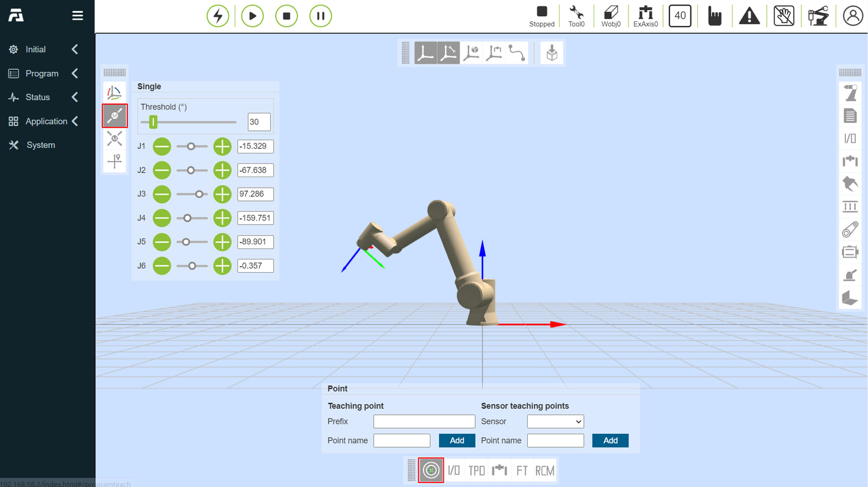Select the base coordinate frame icon
This screenshot has height=487, width=868.
pyautogui.click(x=426, y=53)
